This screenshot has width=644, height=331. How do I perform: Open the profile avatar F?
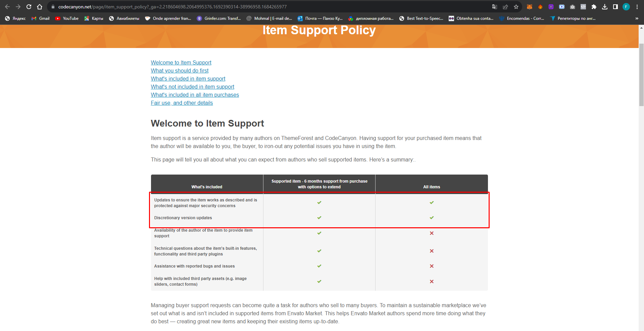(x=626, y=7)
